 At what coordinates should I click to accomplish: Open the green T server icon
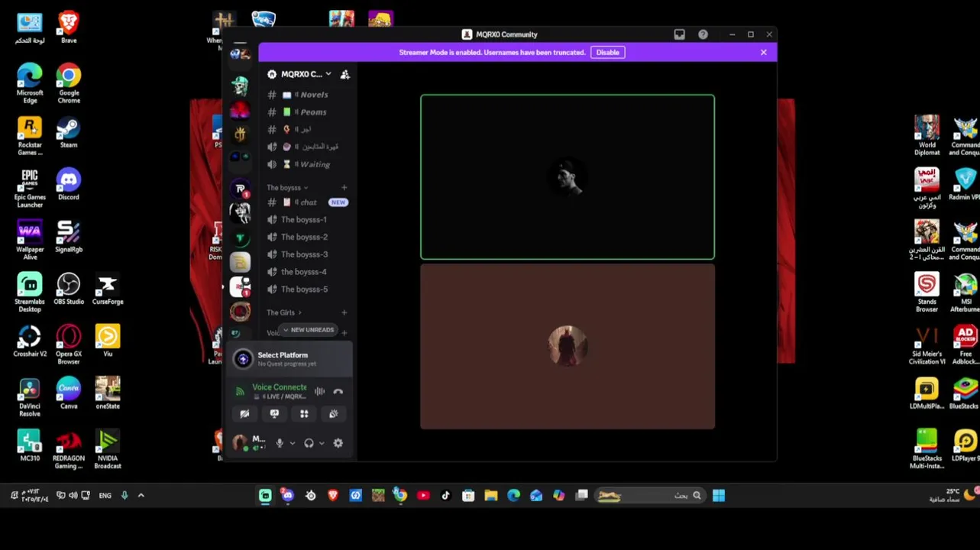click(241, 238)
